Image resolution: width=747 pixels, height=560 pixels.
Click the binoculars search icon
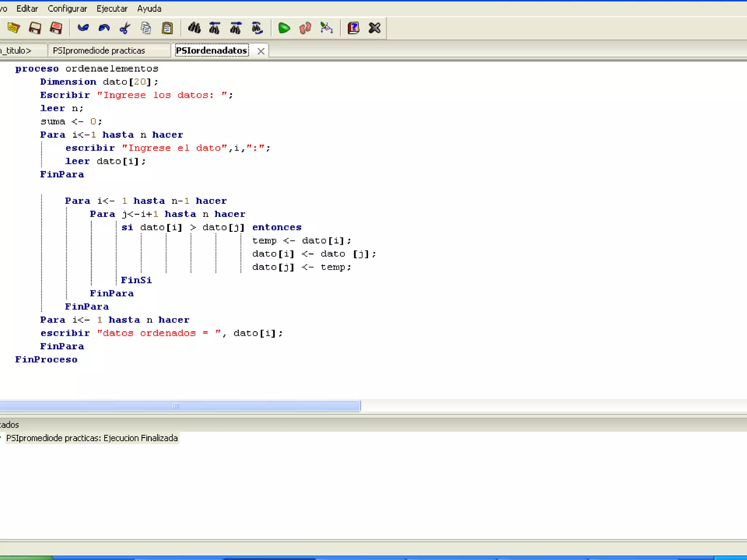(194, 28)
